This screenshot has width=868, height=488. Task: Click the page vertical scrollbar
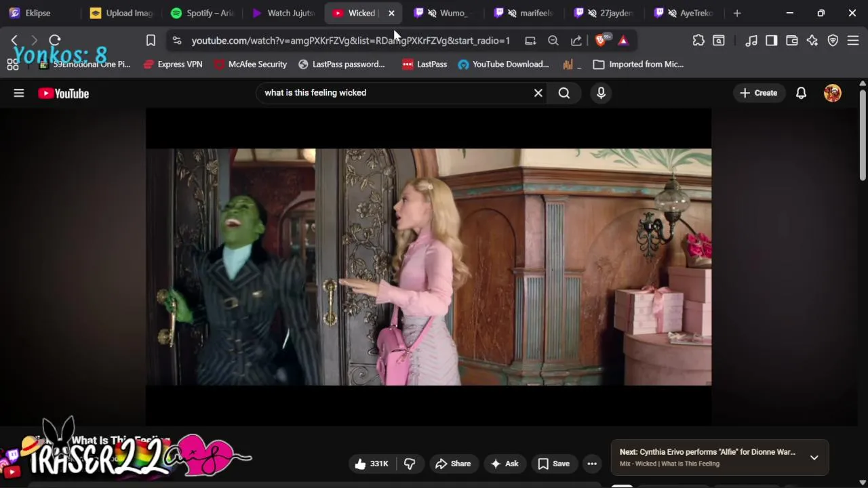863,136
